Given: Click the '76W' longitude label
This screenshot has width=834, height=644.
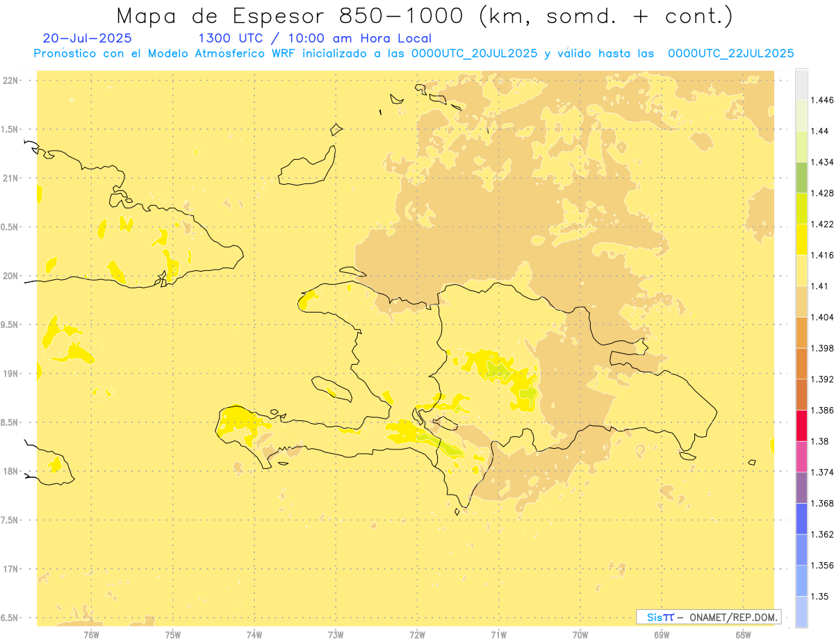Looking at the screenshot, I should [x=92, y=634].
